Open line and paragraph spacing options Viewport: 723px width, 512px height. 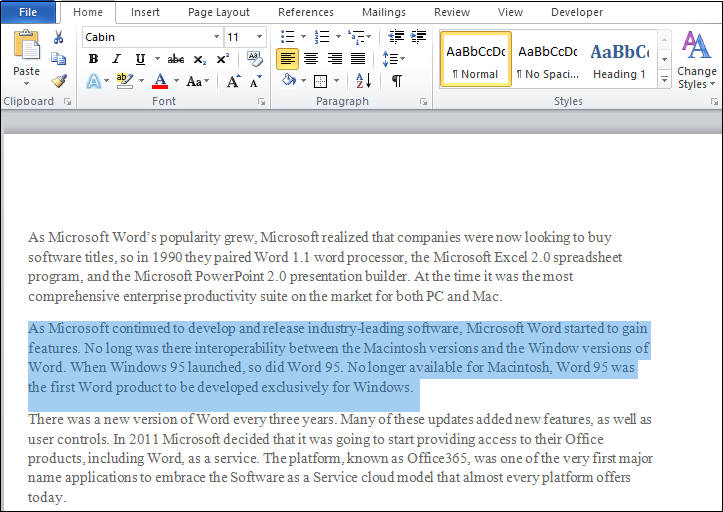click(393, 59)
